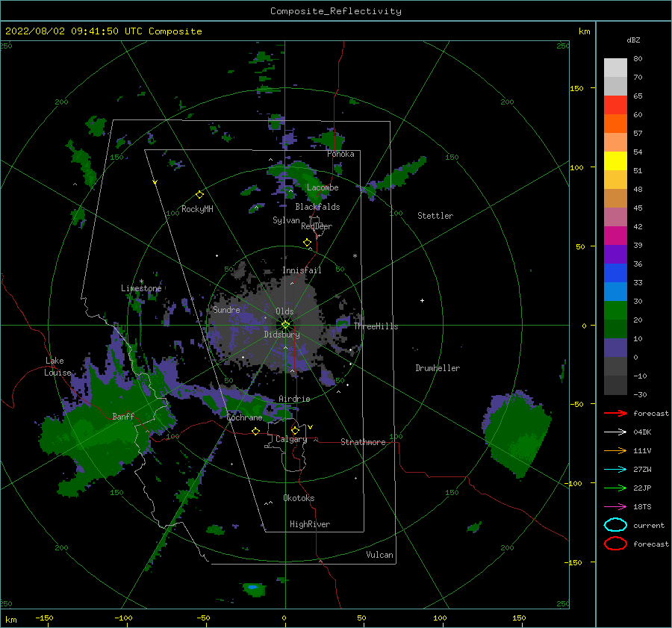Click the yellow diamond marker below RedDeer
Image resolution: width=672 pixels, height=628 pixels.
click(x=307, y=243)
